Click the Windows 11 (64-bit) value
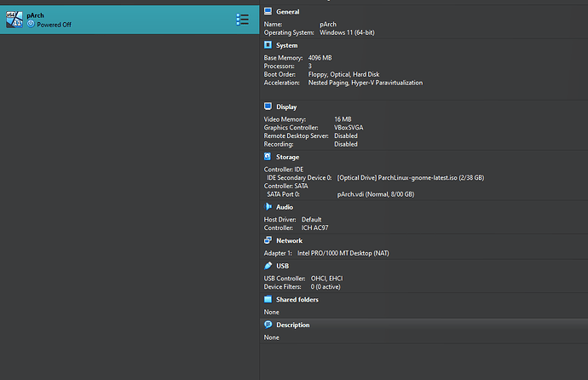This screenshot has width=588, height=380. pos(347,32)
